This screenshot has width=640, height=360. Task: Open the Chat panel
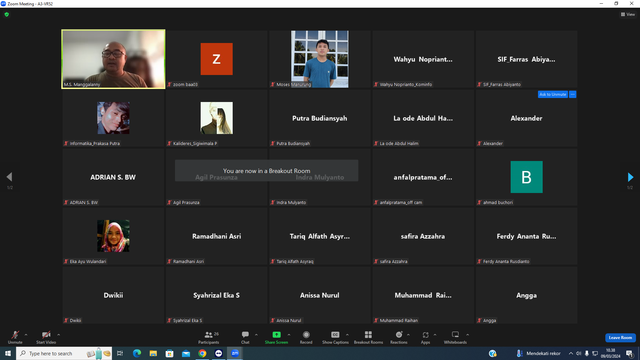(245, 337)
